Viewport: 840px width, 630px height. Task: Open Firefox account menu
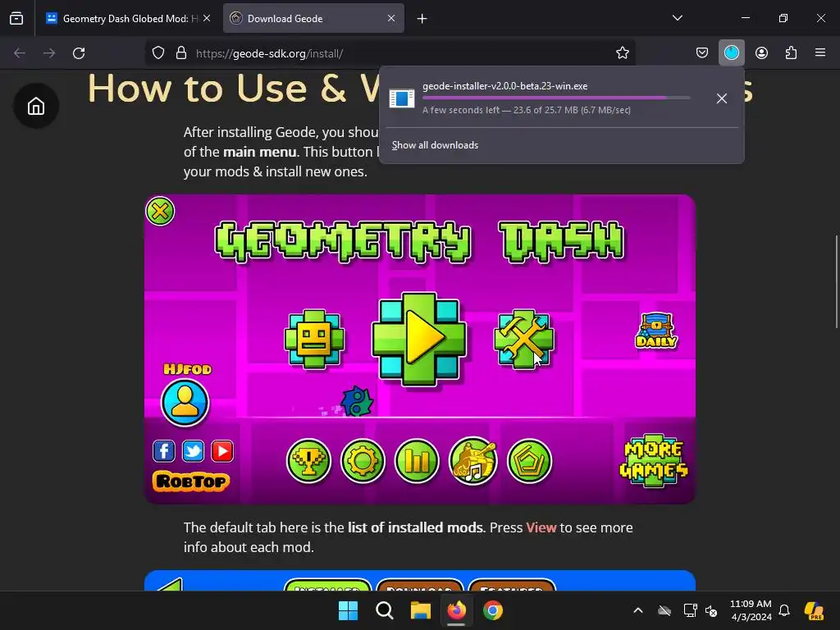tap(761, 53)
